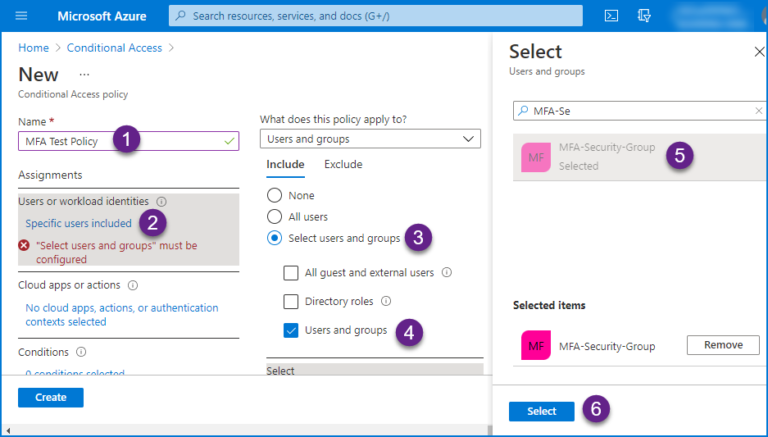Click the Microsoft Azure logo text

pos(102,16)
